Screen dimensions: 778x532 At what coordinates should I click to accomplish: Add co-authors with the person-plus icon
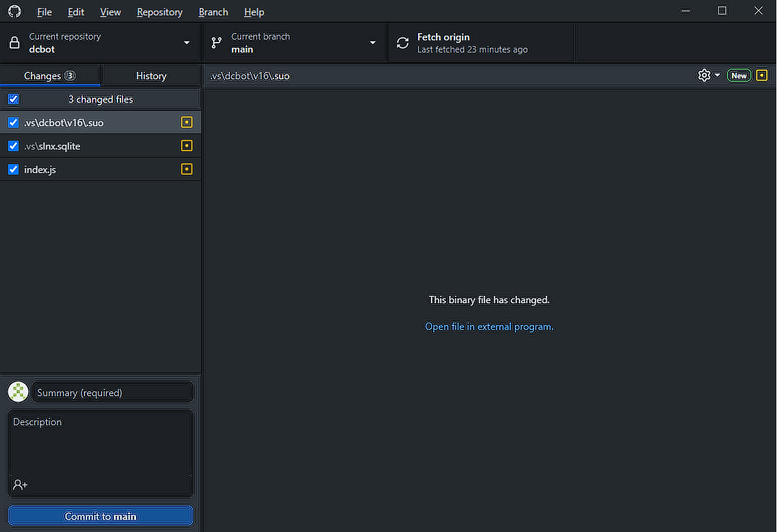pos(20,484)
